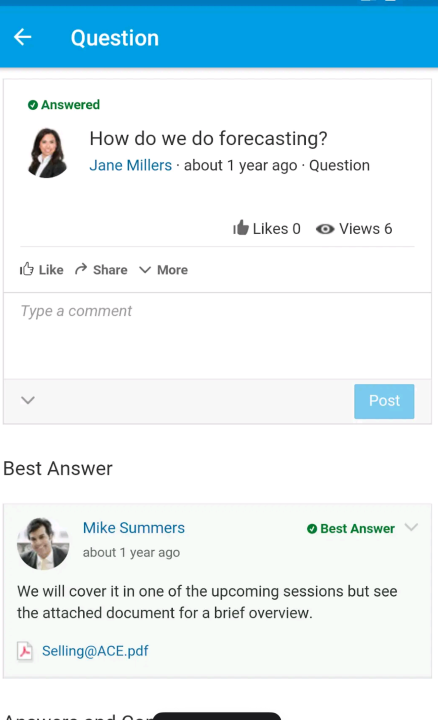
Task: Click Mike Summers avatar photo
Action: (x=43, y=544)
